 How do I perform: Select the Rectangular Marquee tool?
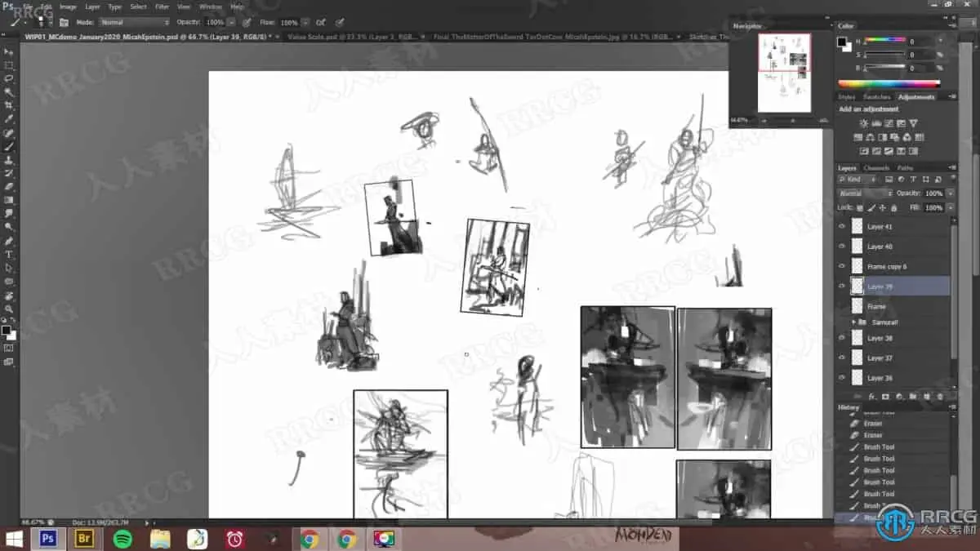(x=9, y=64)
